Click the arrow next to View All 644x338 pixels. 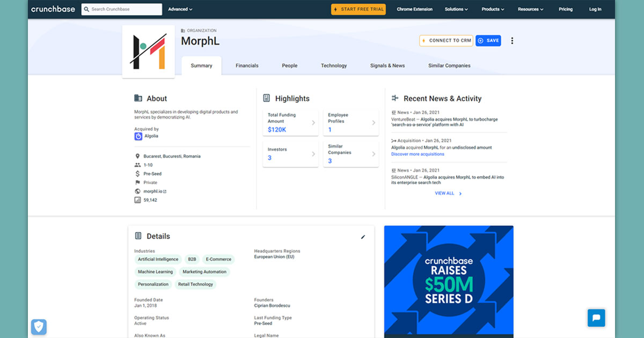click(x=460, y=194)
